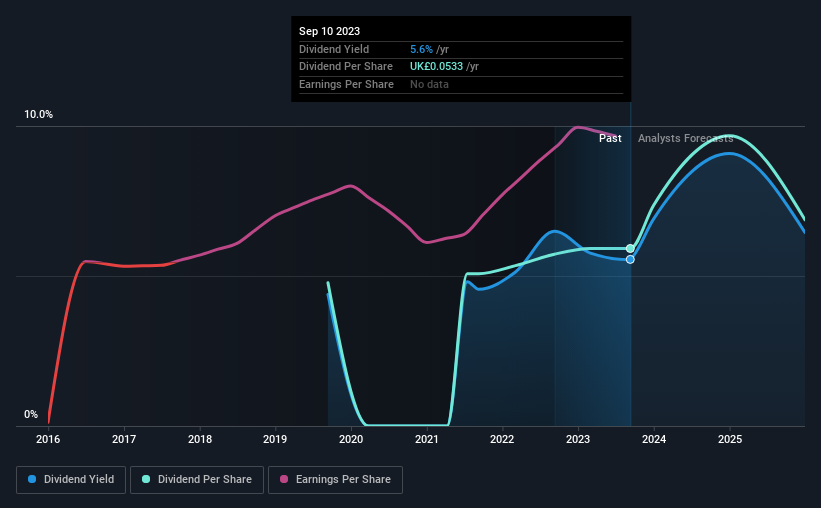Click the No data earnings value
This screenshot has height=508, width=821.
(x=429, y=84)
